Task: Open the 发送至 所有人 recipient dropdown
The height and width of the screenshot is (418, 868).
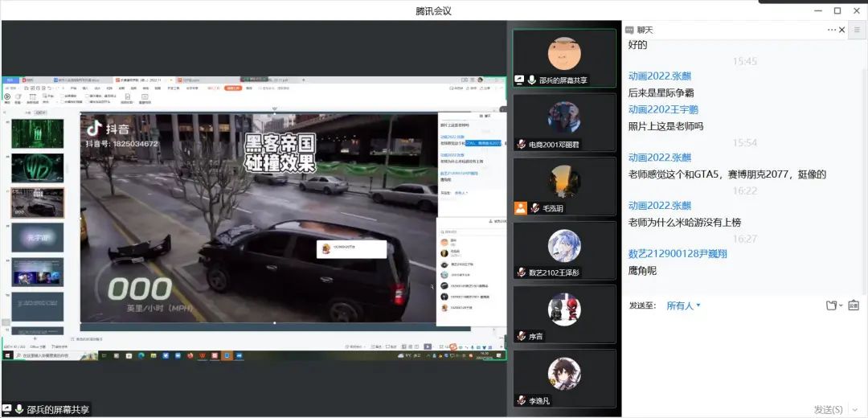Action: click(684, 305)
